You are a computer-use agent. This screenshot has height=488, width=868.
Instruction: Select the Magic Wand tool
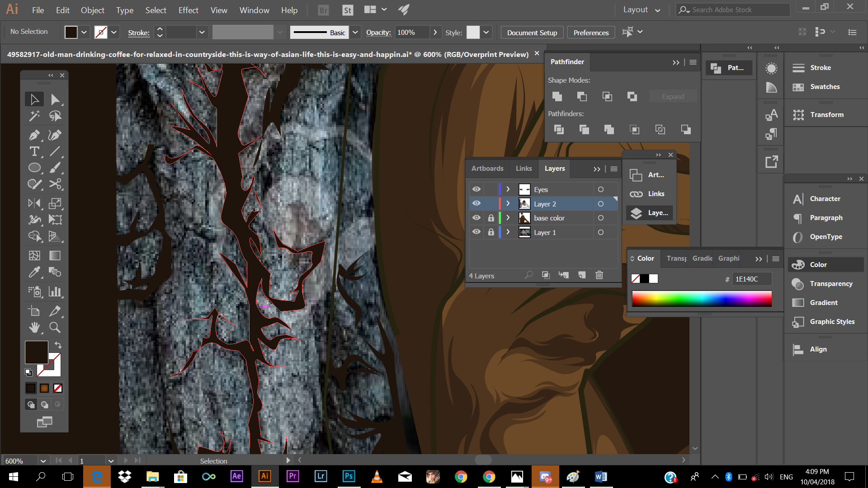[x=34, y=117]
